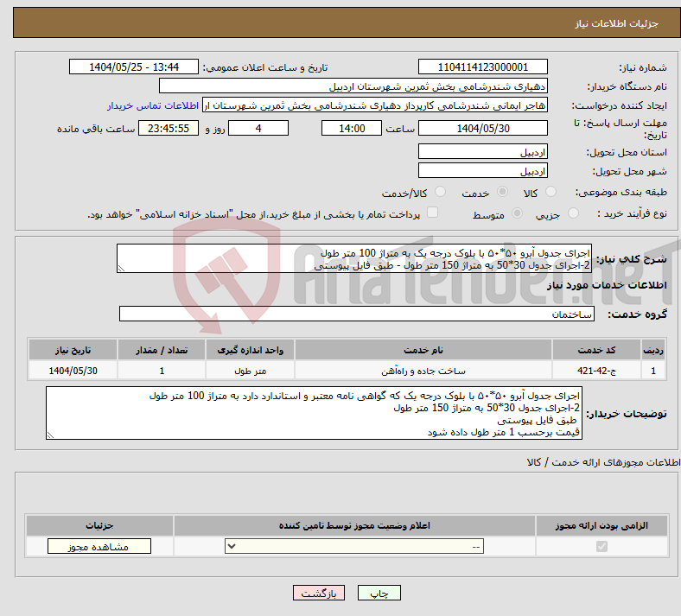The height and width of the screenshot is (616, 681).
Task: Click the متر طول unit cell
Action: coord(250,371)
